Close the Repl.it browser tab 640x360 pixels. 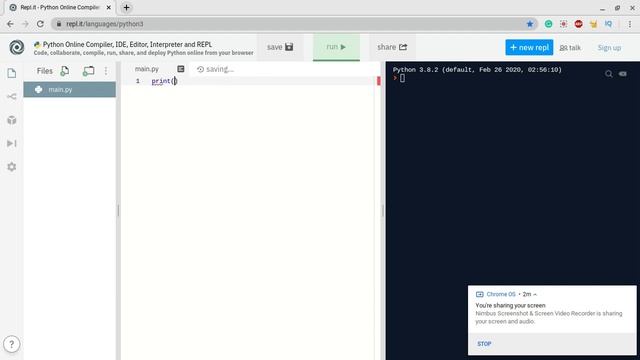109,7
